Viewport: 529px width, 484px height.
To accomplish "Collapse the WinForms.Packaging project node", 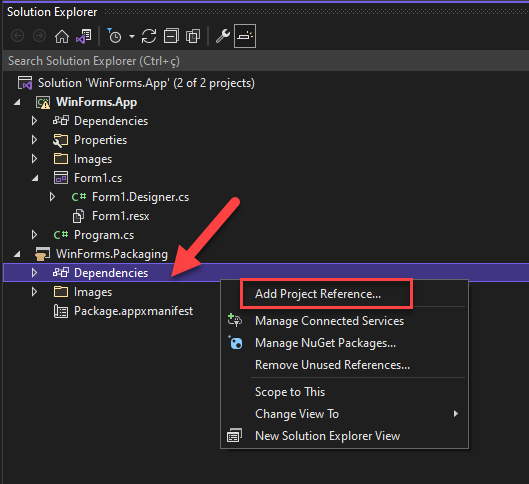I will 17,254.
